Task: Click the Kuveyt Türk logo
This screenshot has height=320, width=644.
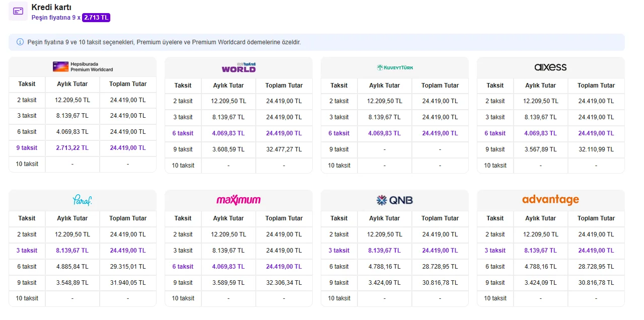Action: pos(395,67)
